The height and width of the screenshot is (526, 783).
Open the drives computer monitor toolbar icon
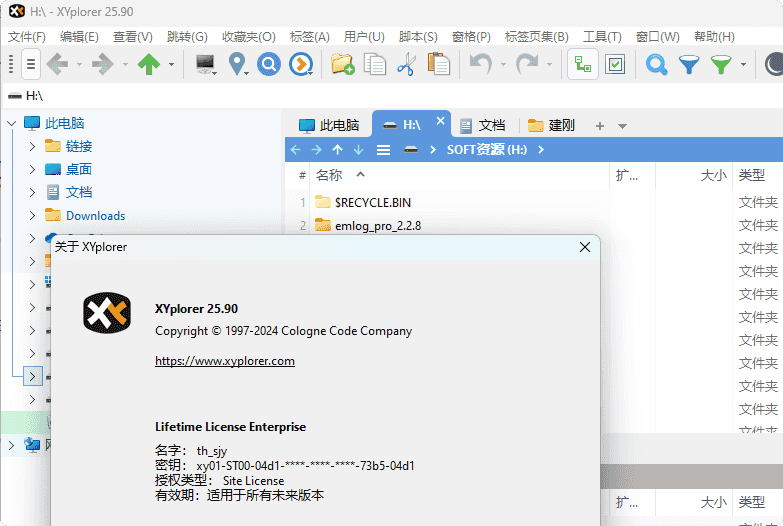(205, 64)
